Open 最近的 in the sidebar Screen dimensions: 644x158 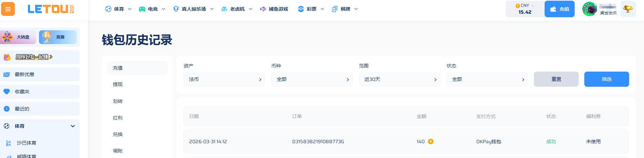(x=40, y=109)
